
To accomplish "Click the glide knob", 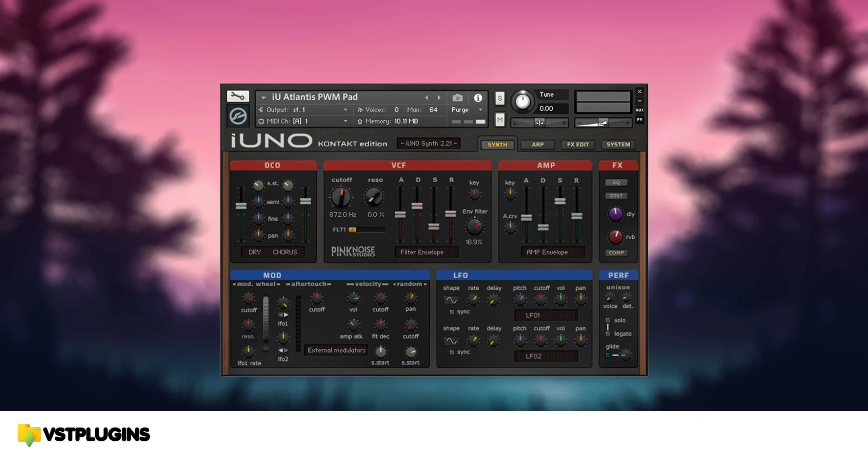I will tap(626, 355).
